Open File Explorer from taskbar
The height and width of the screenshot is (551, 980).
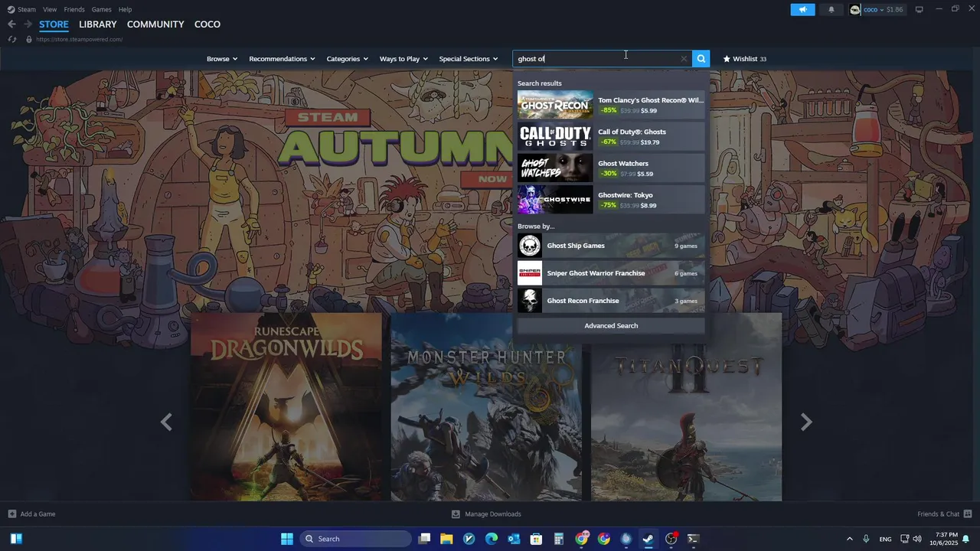tap(446, 539)
